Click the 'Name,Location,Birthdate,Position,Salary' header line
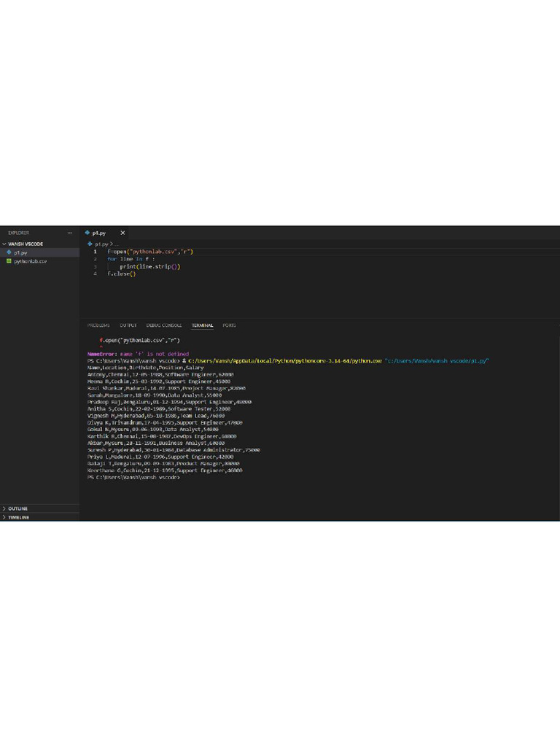 tap(145, 368)
